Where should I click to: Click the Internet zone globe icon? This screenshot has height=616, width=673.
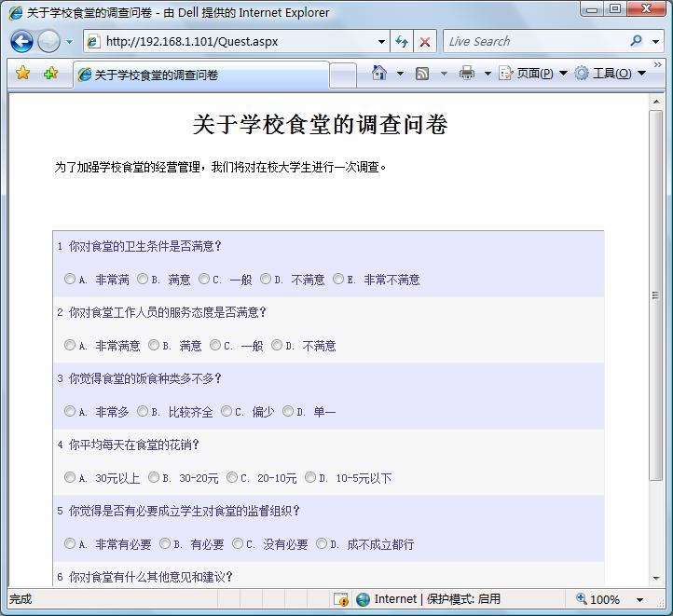(364, 599)
